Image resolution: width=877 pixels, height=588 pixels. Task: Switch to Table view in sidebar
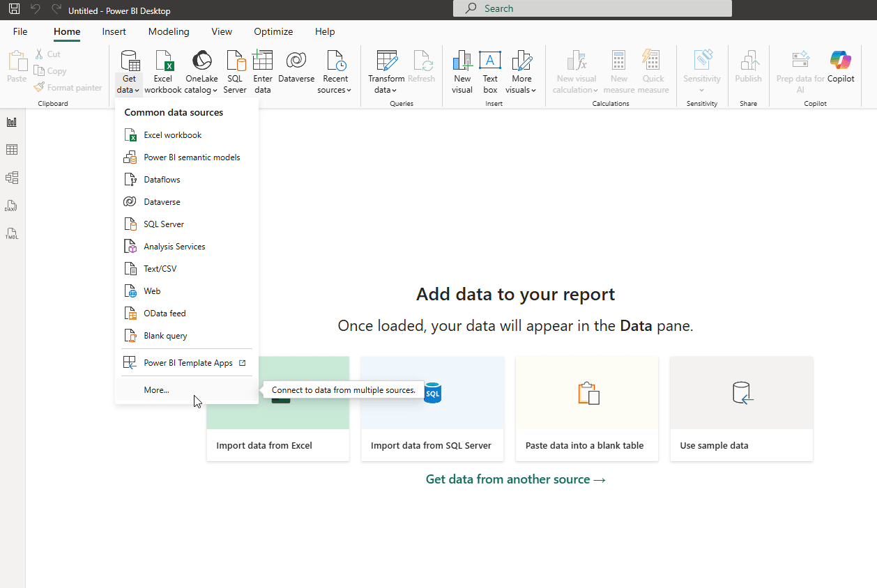12,150
